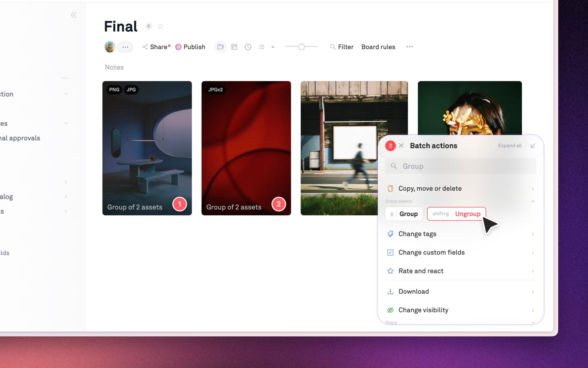
Task: Click the three-dot more options icon after Board rules
Action: (x=410, y=47)
